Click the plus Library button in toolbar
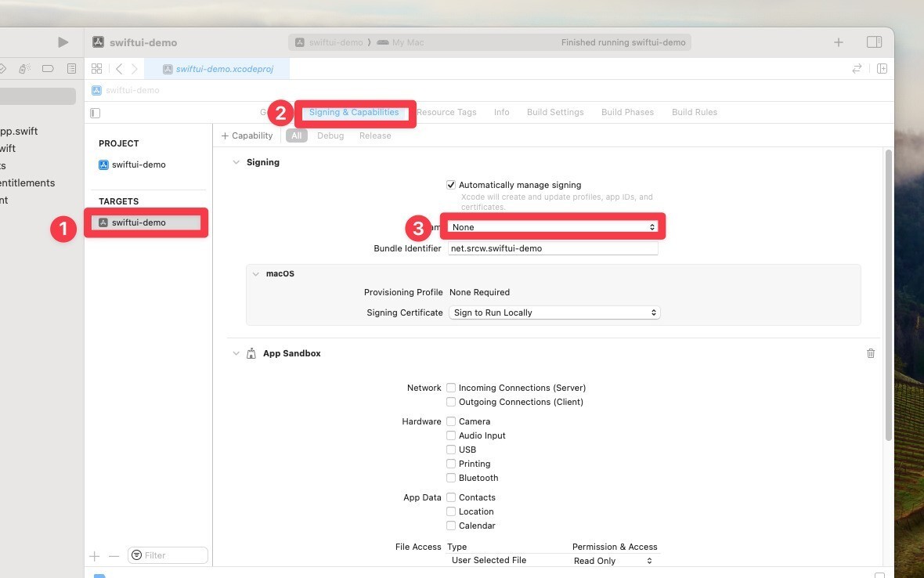This screenshot has height=578, width=924. pyautogui.click(x=839, y=42)
